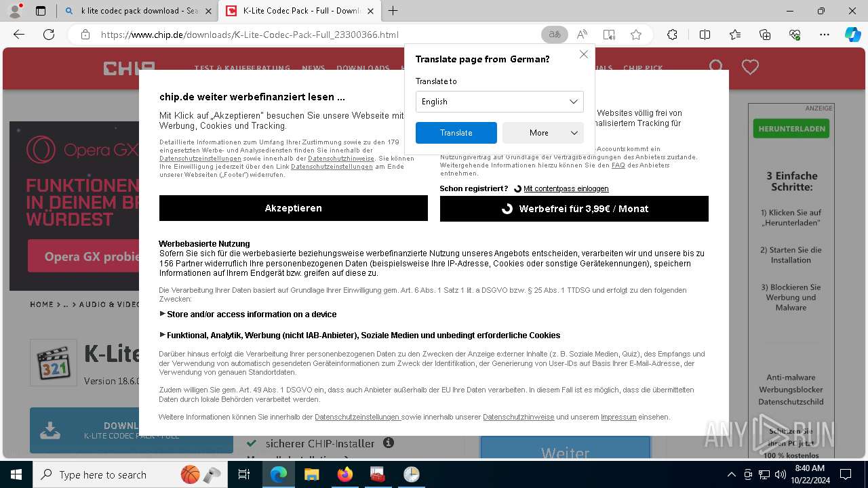The image size is (868, 488).
Task: Follow Mit contentpass einloggen link
Action: coord(566,188)
